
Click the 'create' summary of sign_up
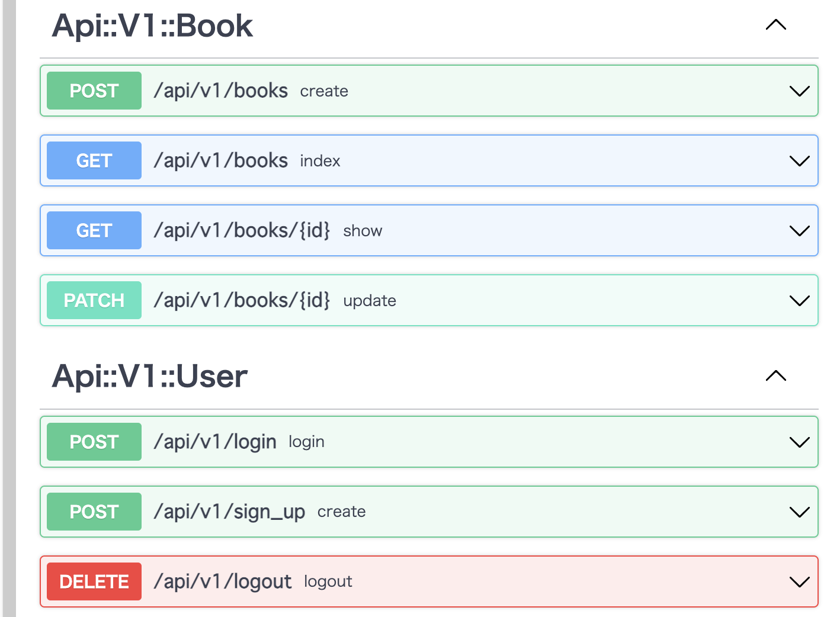point(341,512)
